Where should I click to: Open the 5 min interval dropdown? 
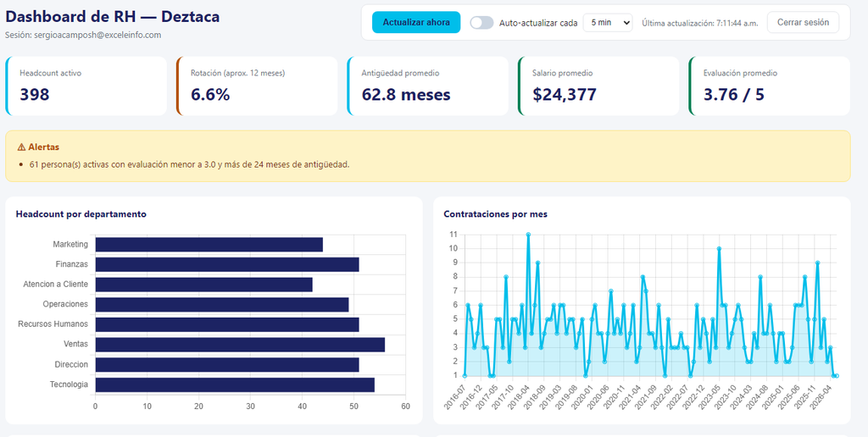[x=607, y=23]
